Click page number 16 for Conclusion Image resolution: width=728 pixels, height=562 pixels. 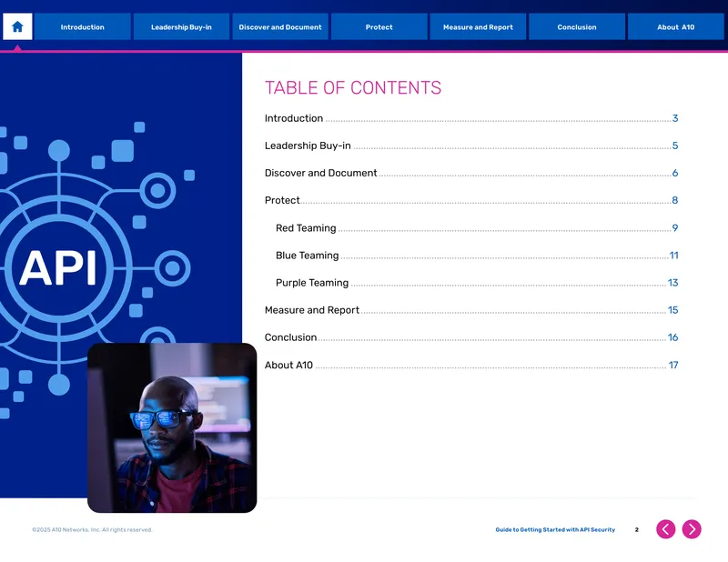tap(673, 337)
